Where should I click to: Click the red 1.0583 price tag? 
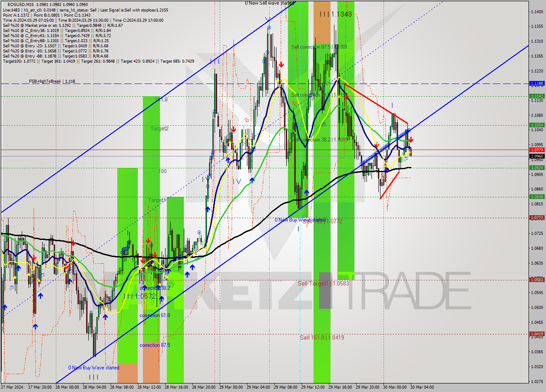pyautogui.click(x=537, y=280)
